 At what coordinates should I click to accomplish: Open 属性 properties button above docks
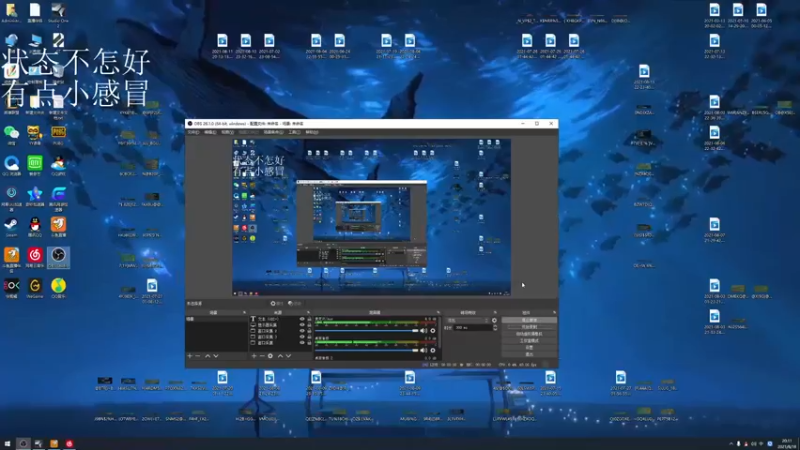[278, 303]
